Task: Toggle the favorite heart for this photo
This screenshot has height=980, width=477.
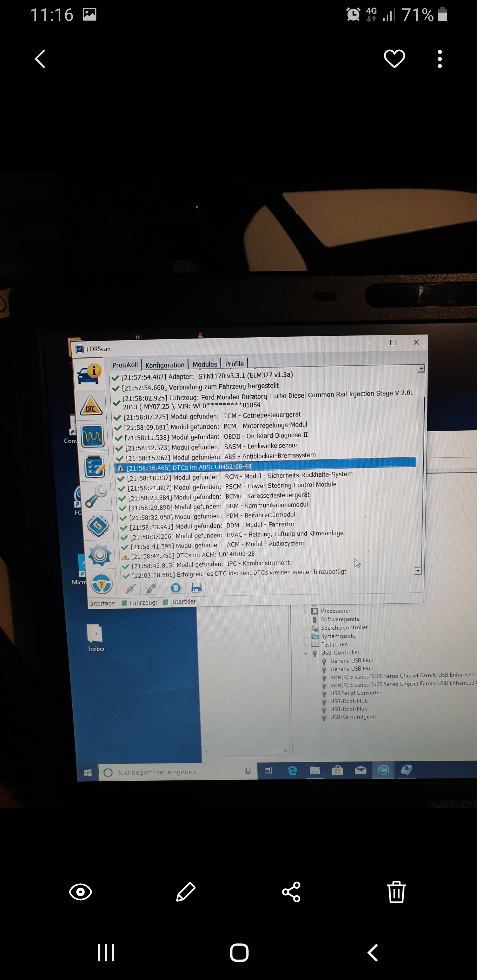Action: (x=394, y=59)
